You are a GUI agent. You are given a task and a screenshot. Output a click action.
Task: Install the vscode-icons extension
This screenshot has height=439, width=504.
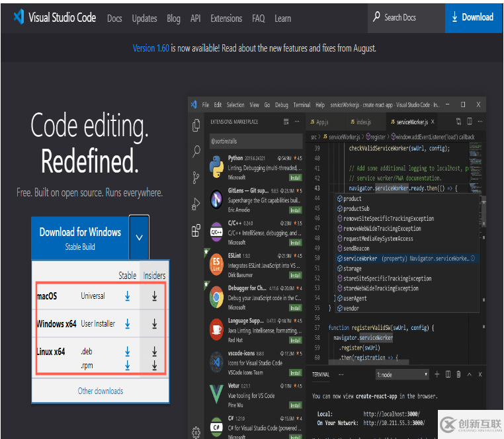(296, 373)
